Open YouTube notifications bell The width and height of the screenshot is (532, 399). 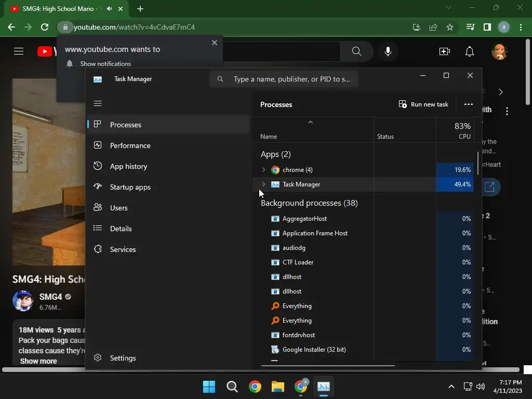click(x=470, y=51)
